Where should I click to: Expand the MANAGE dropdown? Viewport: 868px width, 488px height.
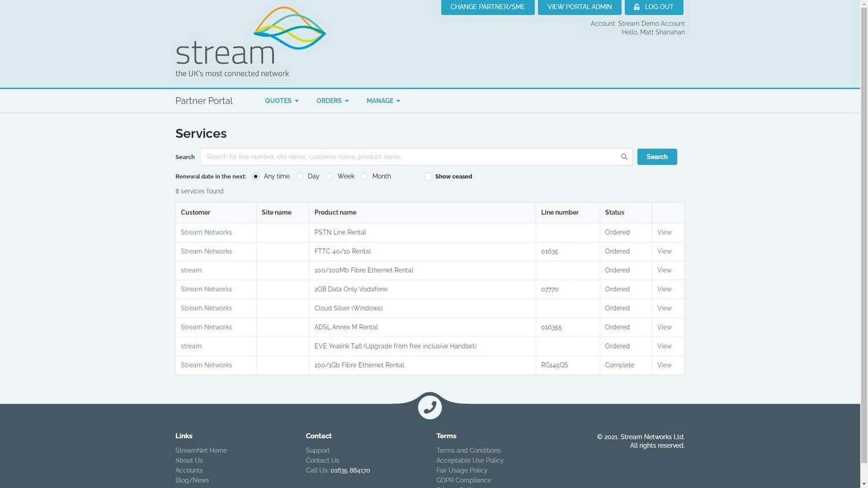point(382,101)
